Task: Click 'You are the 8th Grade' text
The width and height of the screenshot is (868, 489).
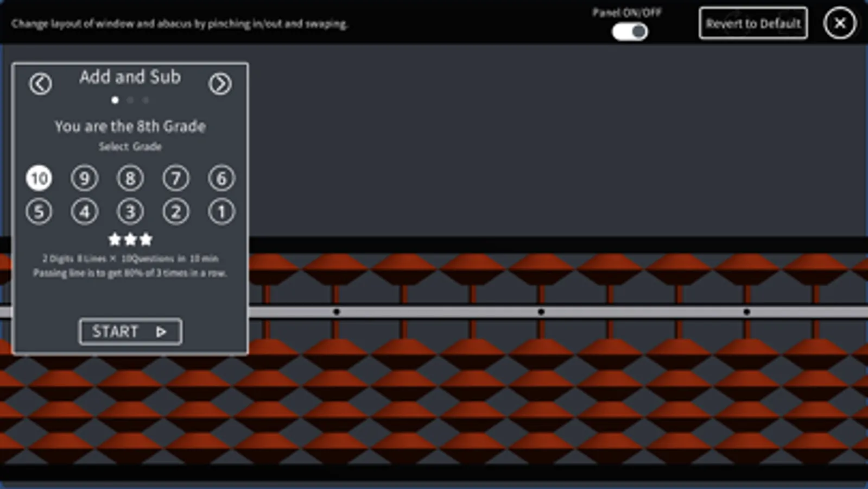Action: coord(130,127)
